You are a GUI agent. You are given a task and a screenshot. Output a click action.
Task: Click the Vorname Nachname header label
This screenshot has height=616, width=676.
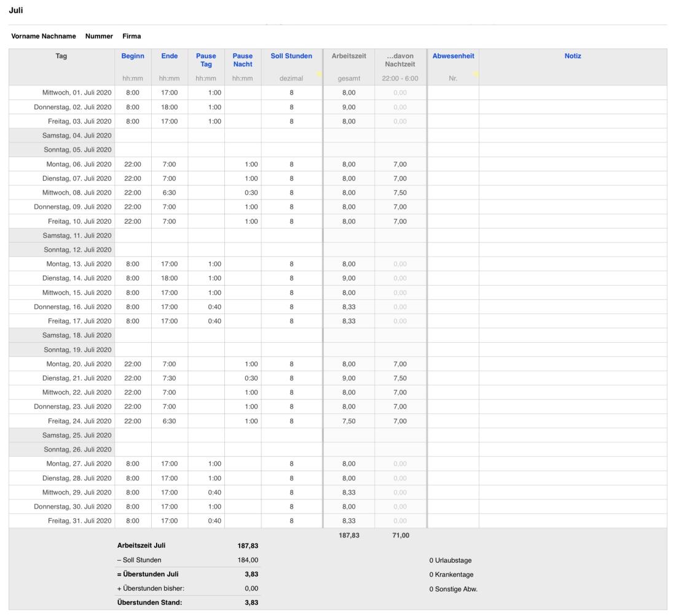(44, 36)
